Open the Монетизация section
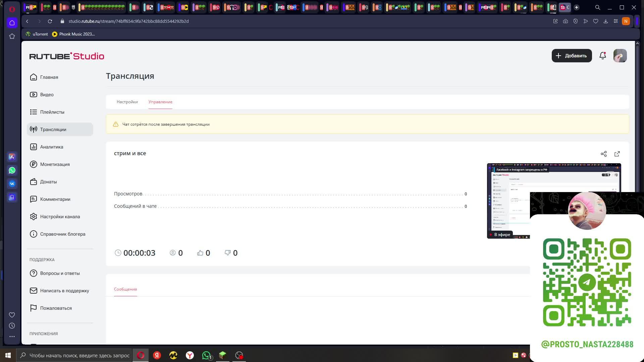The height and width of the screenshot is (362, 644). coord(50,164)
